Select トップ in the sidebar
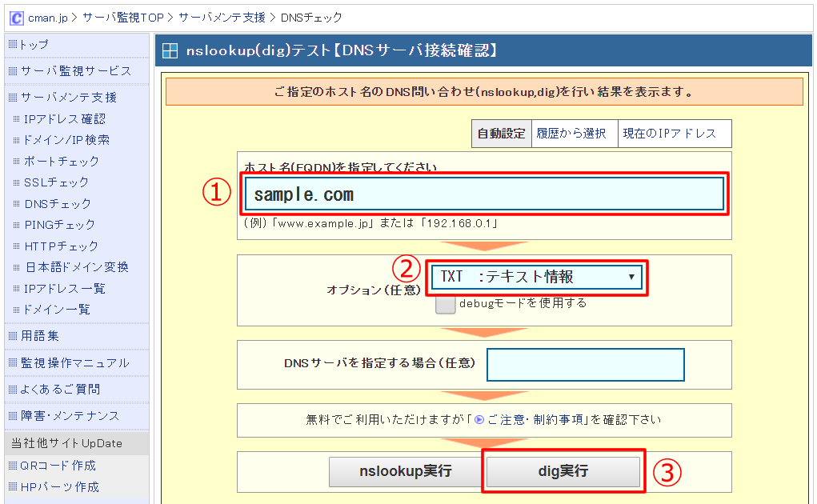 [x=34, y=45]
